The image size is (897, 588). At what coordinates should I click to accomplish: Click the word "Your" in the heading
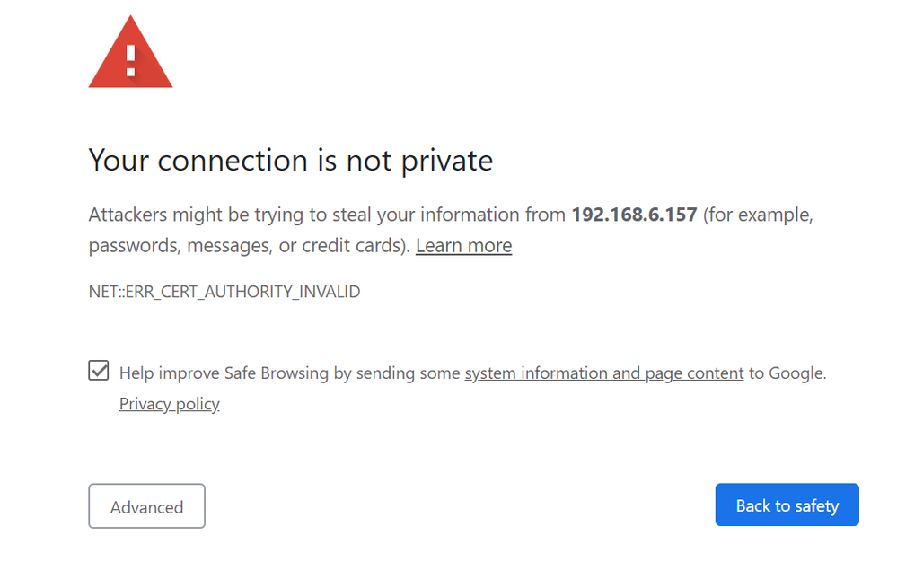pyautogui.click(x=119, y=160)
